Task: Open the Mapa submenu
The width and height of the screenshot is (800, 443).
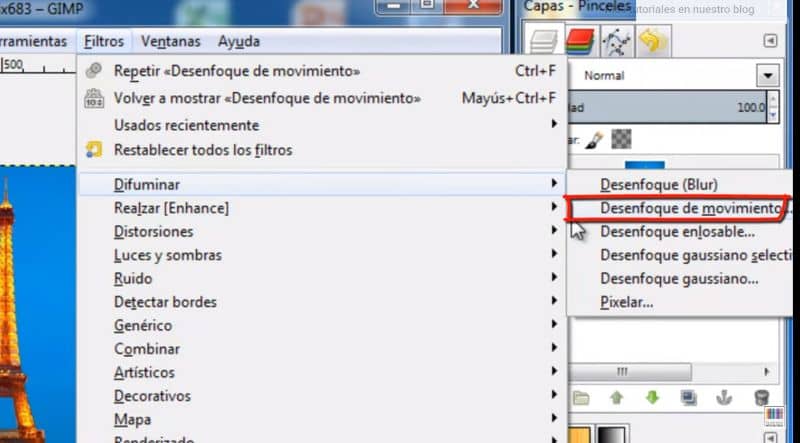Action: click(321, 419)
